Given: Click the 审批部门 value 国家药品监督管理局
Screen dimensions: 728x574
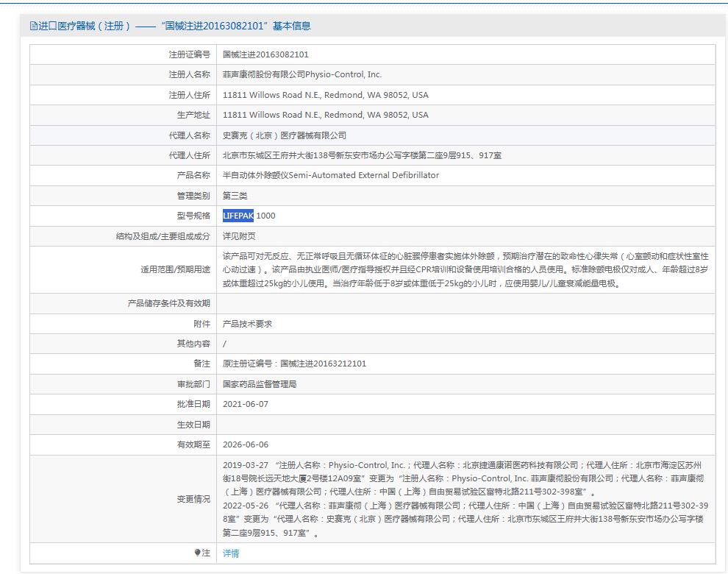Looking at the screenshot, I should coord(260,384).
